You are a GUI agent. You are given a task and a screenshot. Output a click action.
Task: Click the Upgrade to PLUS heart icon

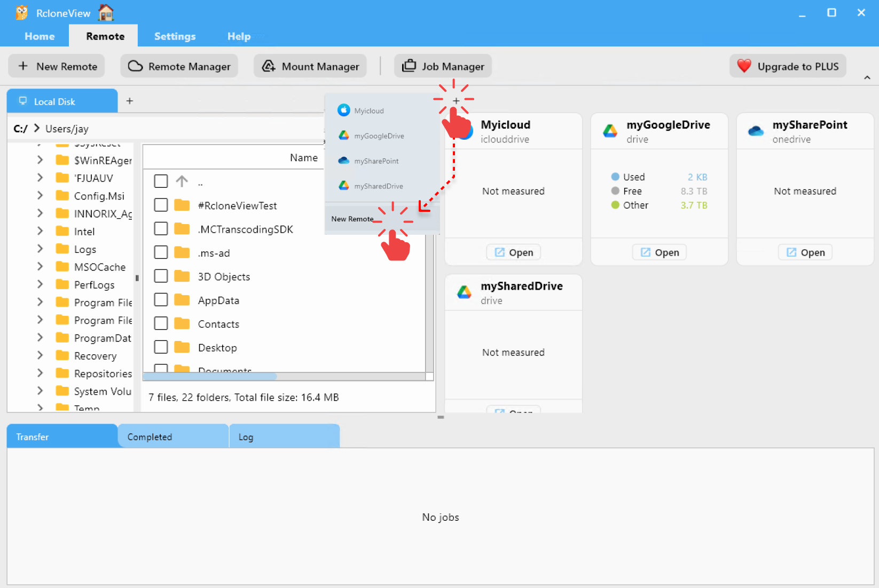(744, 66)
